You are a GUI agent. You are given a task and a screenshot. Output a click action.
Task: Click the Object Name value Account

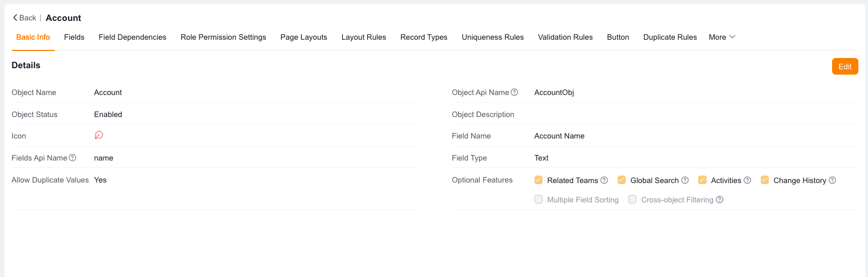(108, 92)
